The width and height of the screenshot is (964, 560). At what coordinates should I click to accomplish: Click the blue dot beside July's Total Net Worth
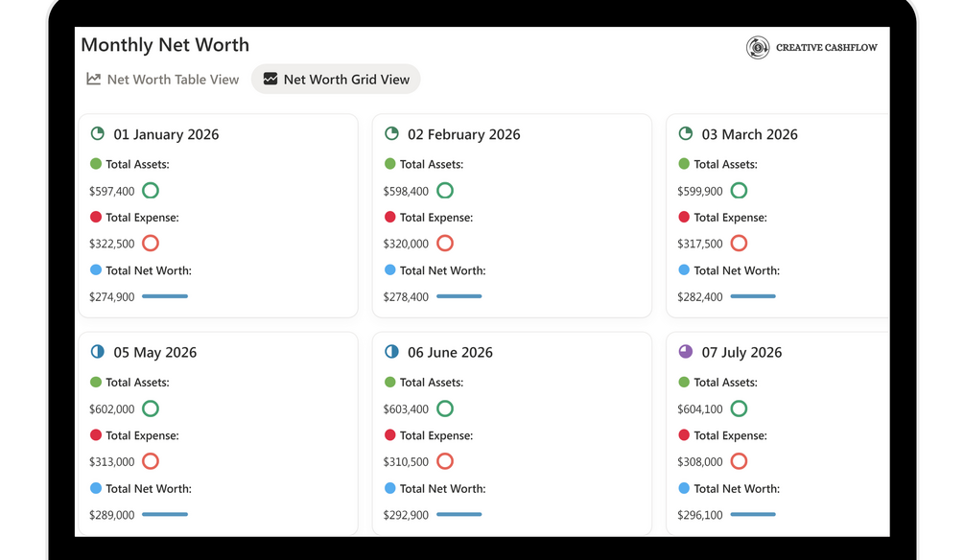(684, 488)
